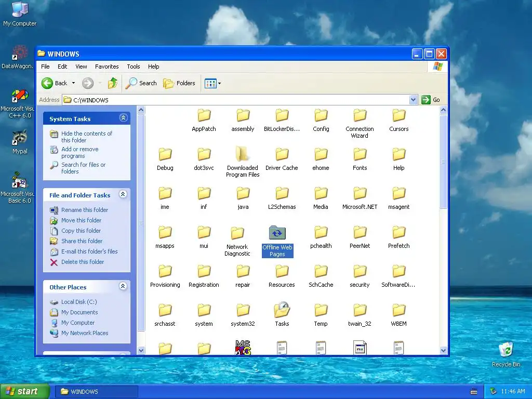Select the Connection Wizard folder
Viewport: 532px width, 399px height.
[360, 123]
